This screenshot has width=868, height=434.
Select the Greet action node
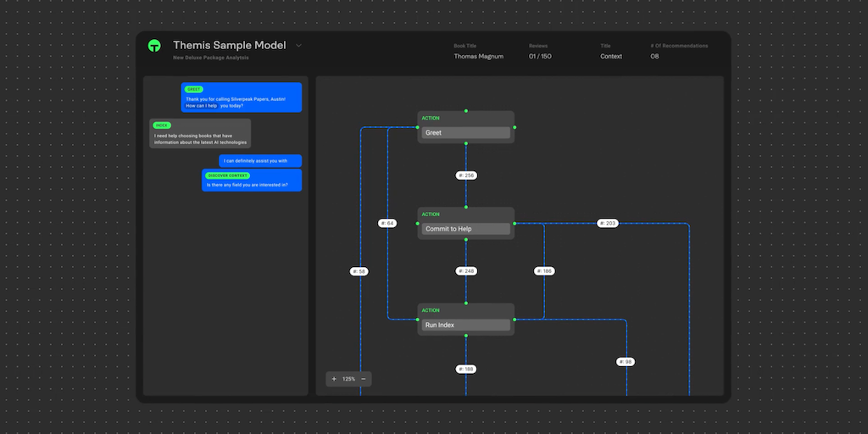tap(465, 132)
